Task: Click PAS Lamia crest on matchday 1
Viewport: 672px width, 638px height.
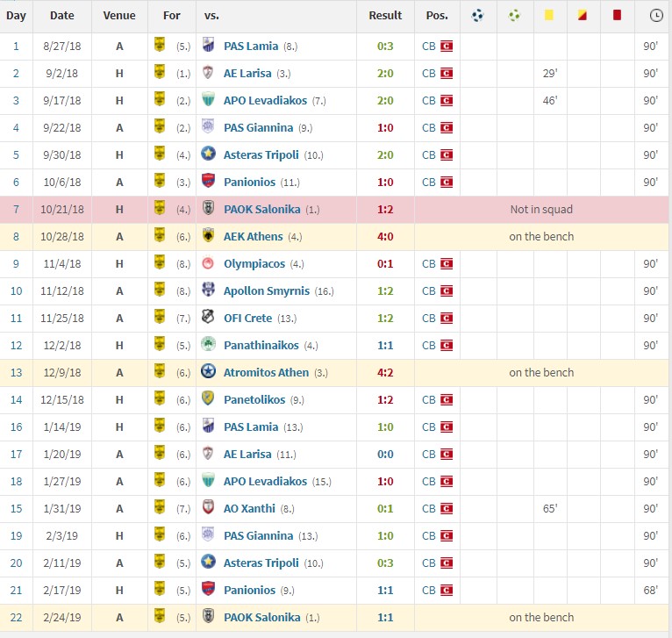Action: point(208,45)
